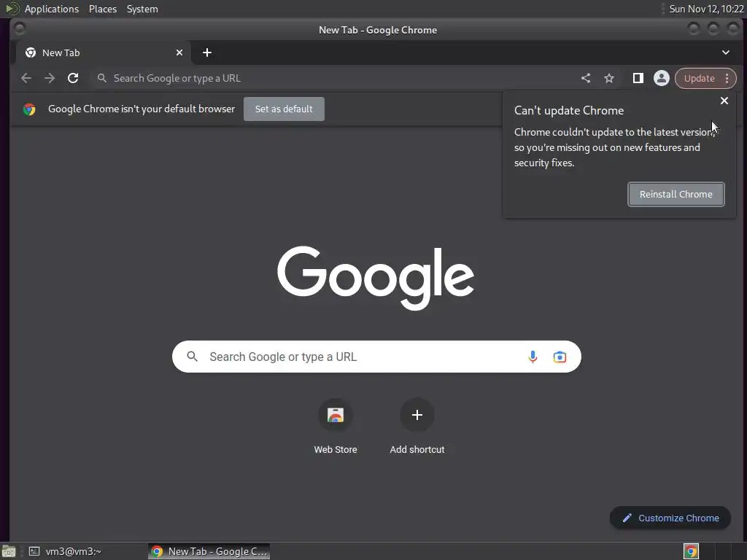Open a new tab with the plus button

206,52
